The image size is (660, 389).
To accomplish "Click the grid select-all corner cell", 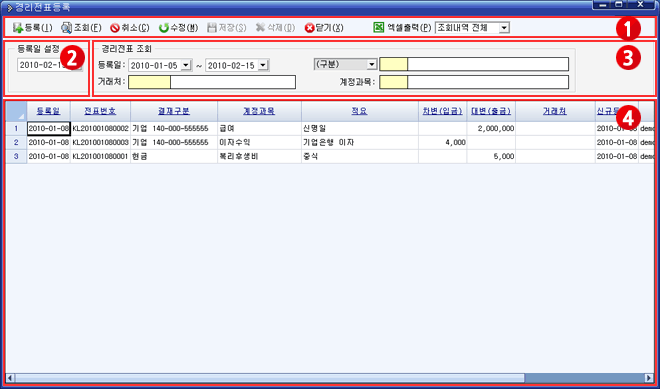I will [x=16, y=111].
